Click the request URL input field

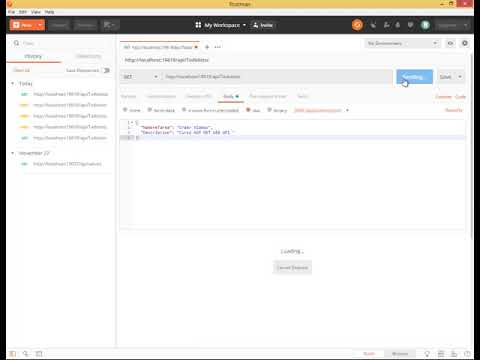point(277,77)
